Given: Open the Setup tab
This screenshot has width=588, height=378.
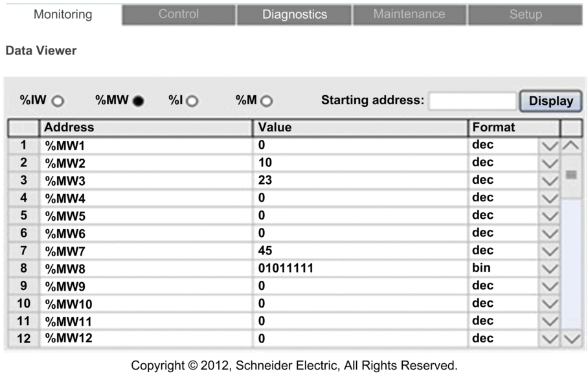Looking at the screenshot, I should (x=525, y=14).
